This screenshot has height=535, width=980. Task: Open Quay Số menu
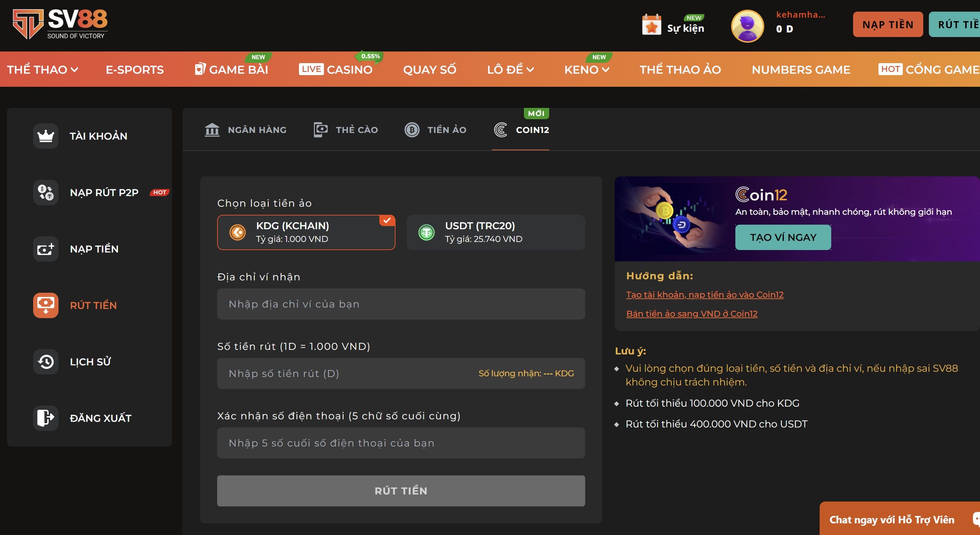click(x=429, y=69)
